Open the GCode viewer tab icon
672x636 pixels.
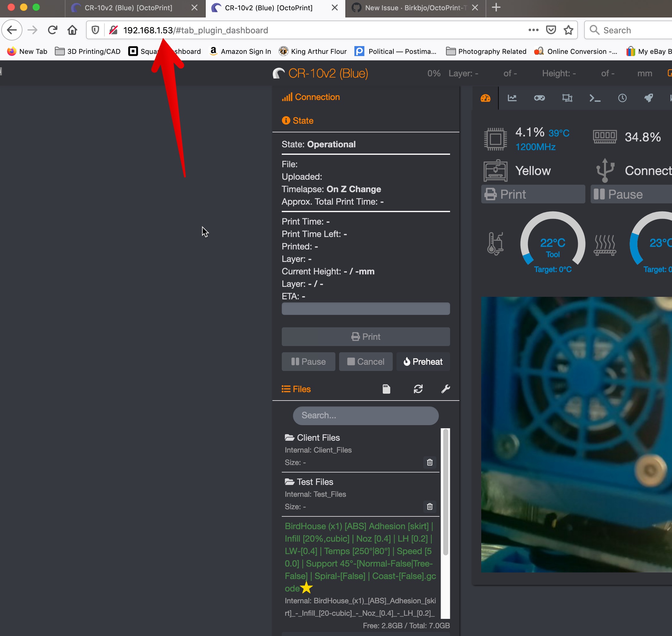pyautogui.click(x=567, y=98)
